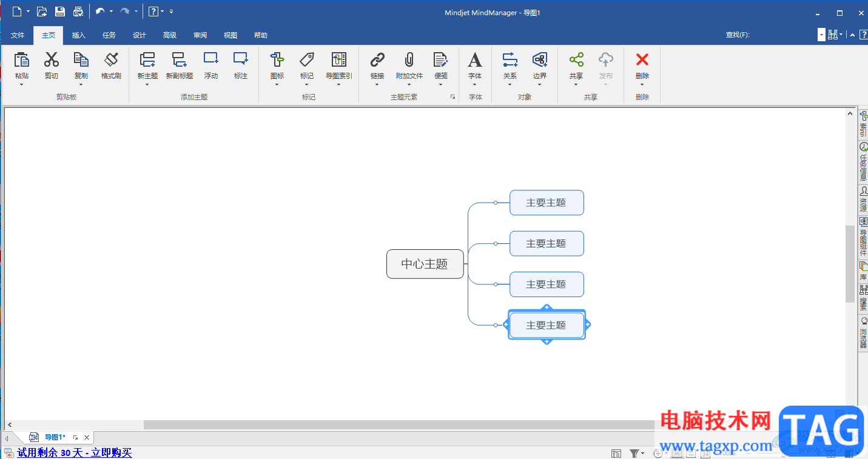Viewport: 868px width, 459px height.
Task: Attach a file via 附加文件
Action: tap(409, 59)
